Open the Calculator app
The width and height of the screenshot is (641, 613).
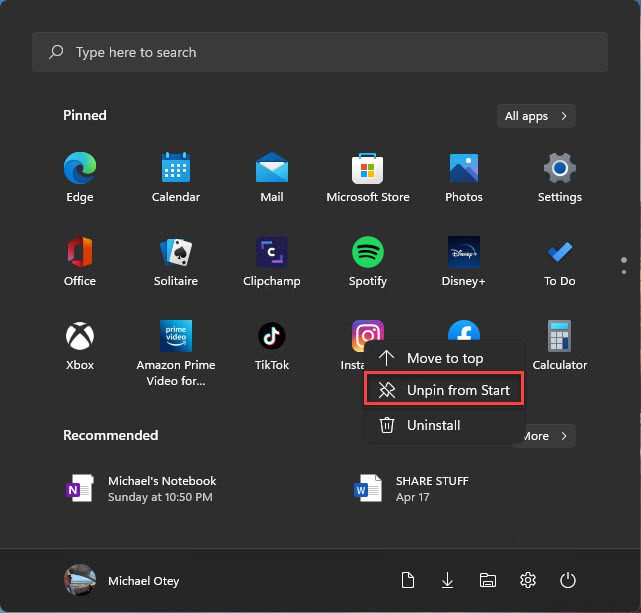click(560, 345)
